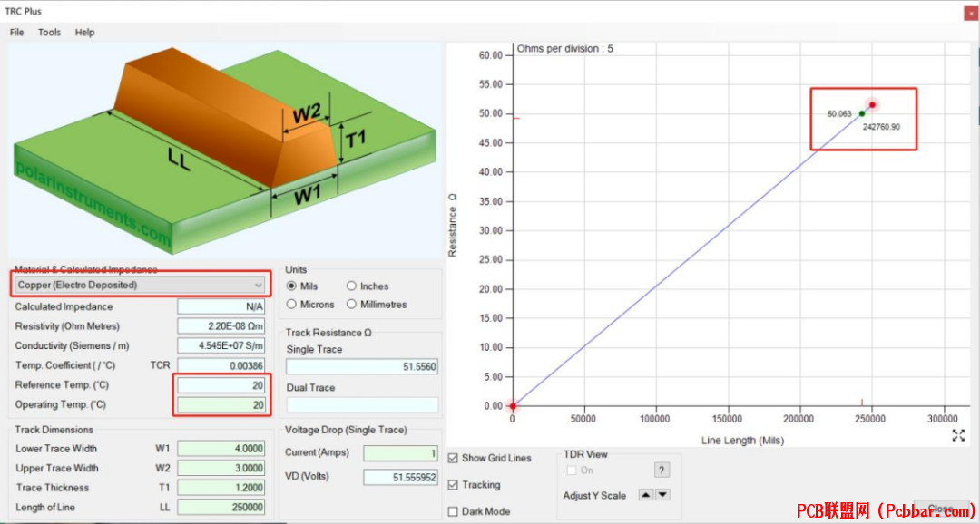Click the red endpoint marker on the graph
Viewport: 980px width, 524px height.
click(872, 105)
